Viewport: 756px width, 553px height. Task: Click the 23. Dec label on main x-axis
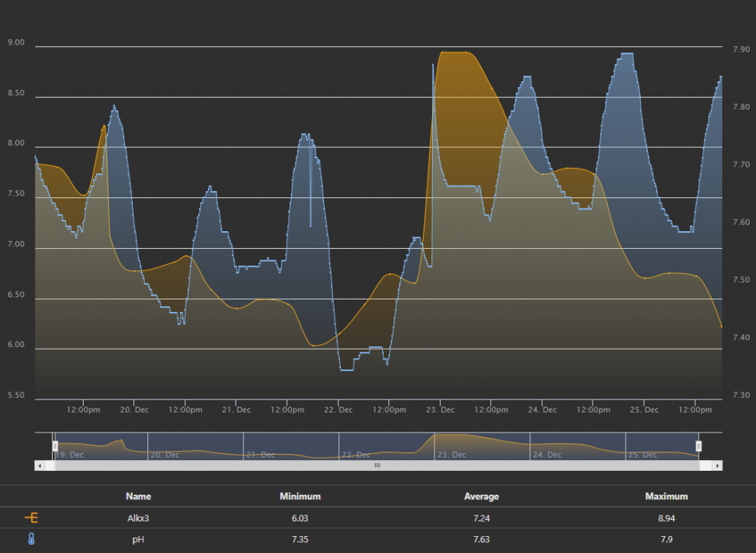click(x=441, y=410)
